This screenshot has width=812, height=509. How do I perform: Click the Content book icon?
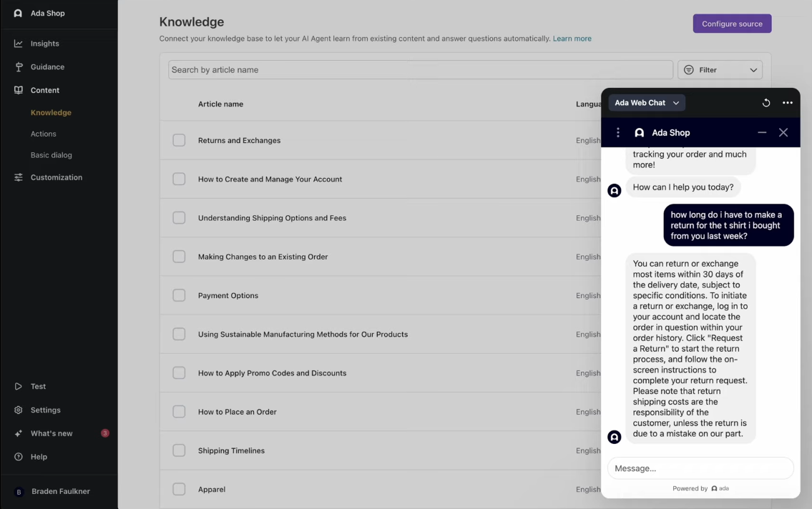click(x=19, y=90)
